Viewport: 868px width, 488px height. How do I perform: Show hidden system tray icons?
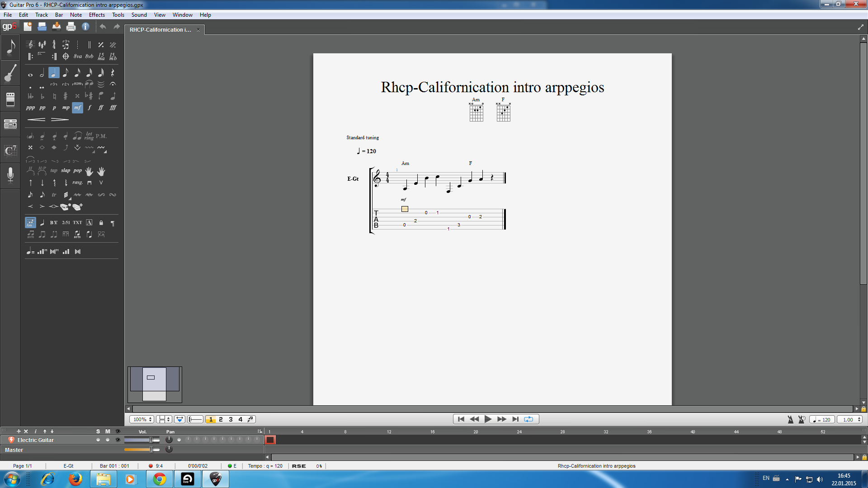pos(787,479)
